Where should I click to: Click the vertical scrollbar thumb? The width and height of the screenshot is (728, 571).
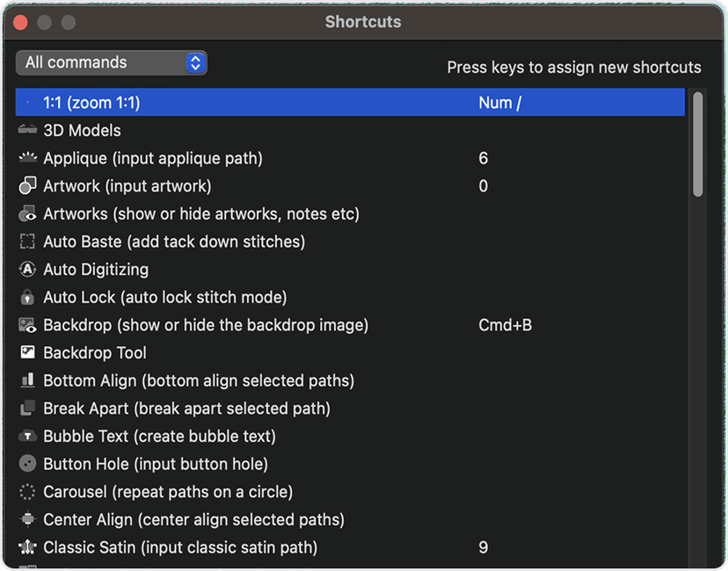coord(698,144)
